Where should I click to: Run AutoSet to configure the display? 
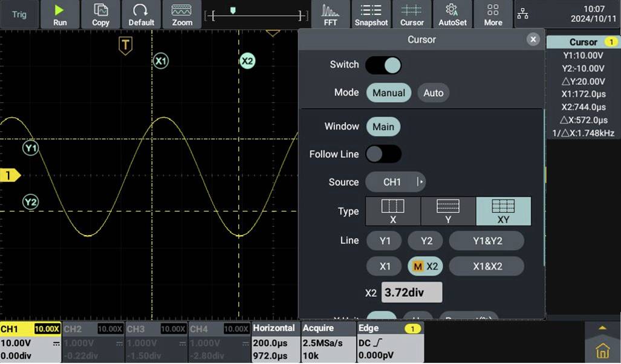(452, 14)
